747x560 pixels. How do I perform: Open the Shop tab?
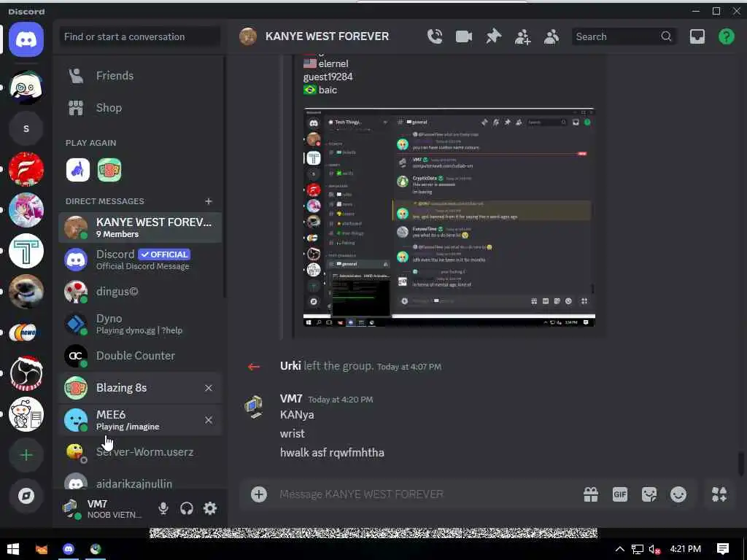click(141, 108)
